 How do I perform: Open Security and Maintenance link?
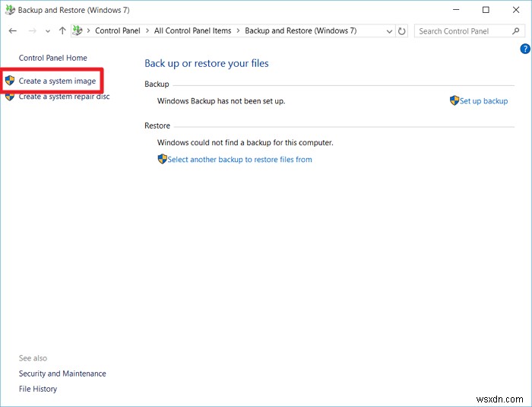62,374
